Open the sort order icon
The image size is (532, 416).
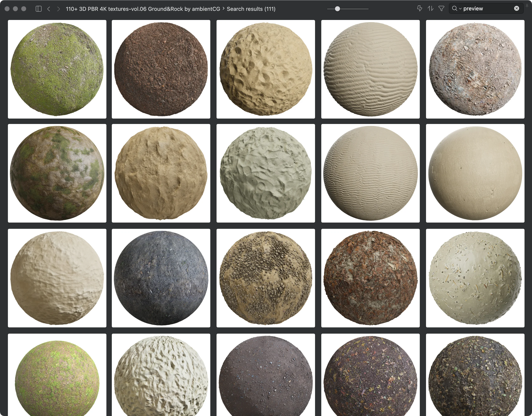[430, 9]
